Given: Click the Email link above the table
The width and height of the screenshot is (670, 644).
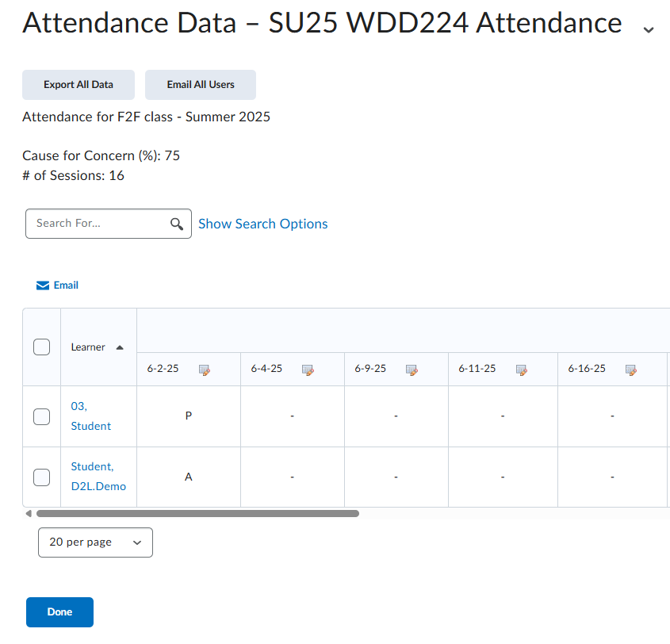Looking at the screenshot, I should click(x=66, y=286).
